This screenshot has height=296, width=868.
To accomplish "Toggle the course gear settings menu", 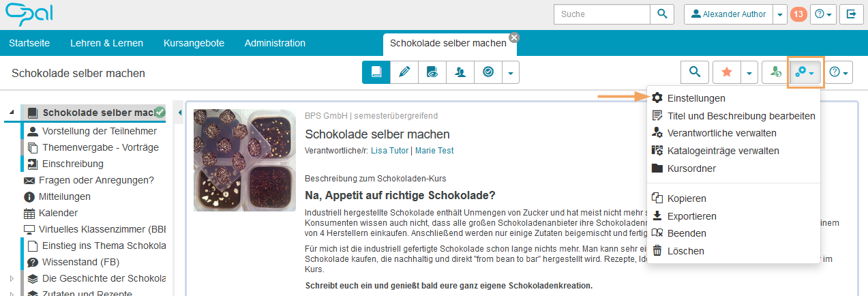I will coord(805,72).
